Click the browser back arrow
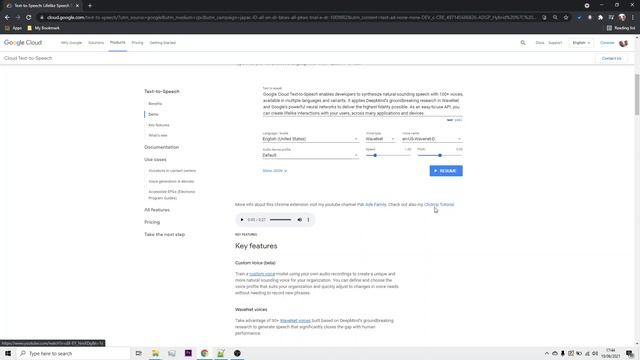This screenshot has width=640, height=360. (x=7, y=18)
